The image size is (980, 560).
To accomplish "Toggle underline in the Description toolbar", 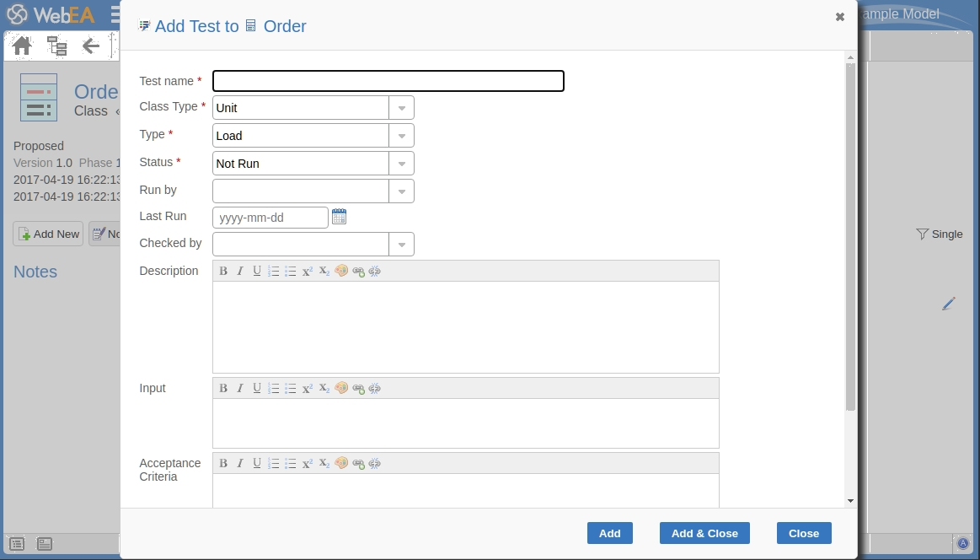I will click(257, 271).
